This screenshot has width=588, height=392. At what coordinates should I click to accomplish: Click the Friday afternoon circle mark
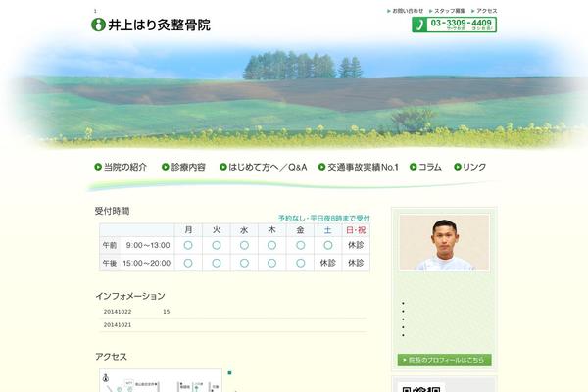pyautogui.click(x=300, y=263)
